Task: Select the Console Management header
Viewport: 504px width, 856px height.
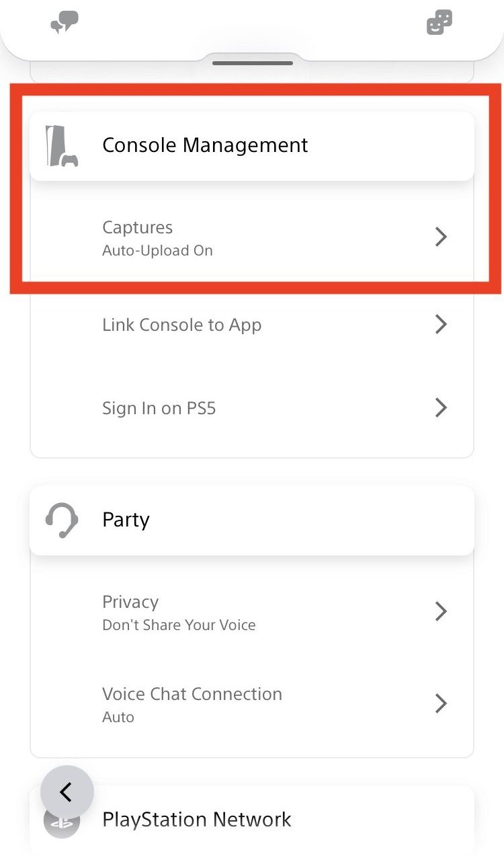Action: [x=205, y=144]
